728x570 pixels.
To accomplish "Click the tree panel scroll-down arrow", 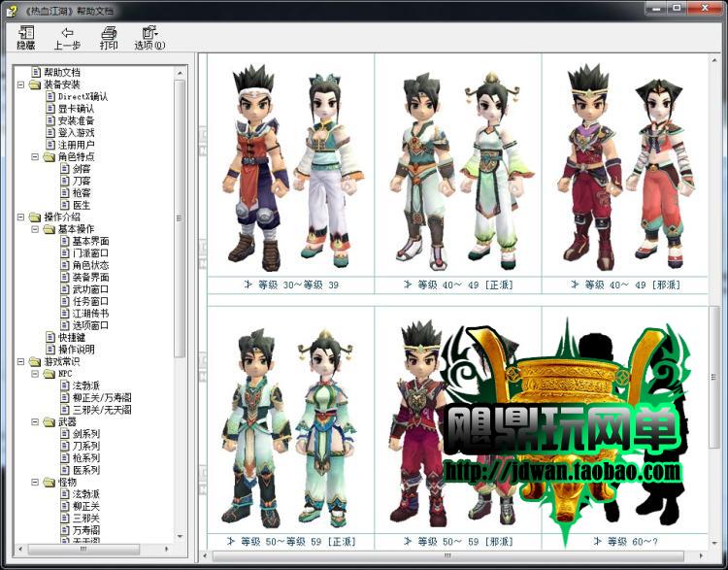I will coord(181,537).
